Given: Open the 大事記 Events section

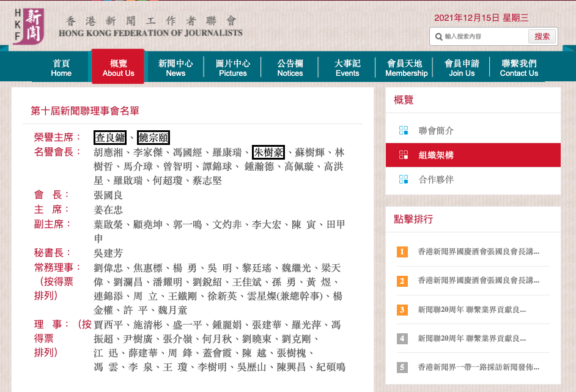Looking at the screenshot, I should click(x=347, y=68).
